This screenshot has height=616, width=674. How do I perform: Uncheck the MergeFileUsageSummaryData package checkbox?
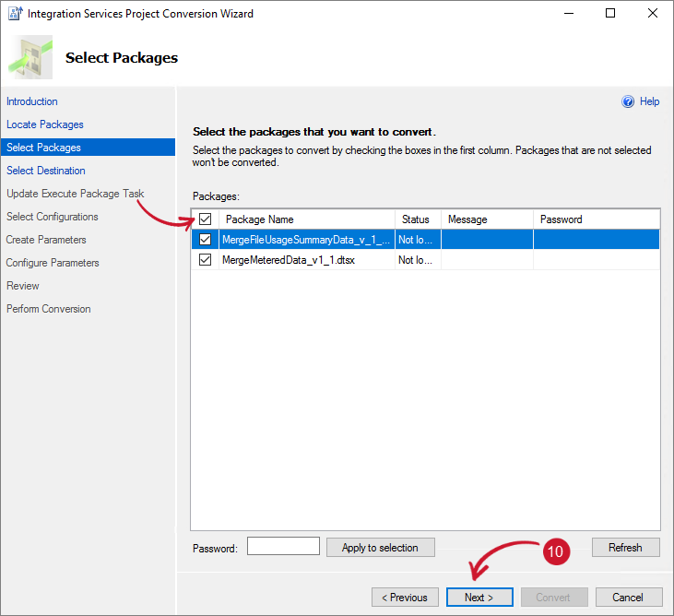[x=205, y=240]
